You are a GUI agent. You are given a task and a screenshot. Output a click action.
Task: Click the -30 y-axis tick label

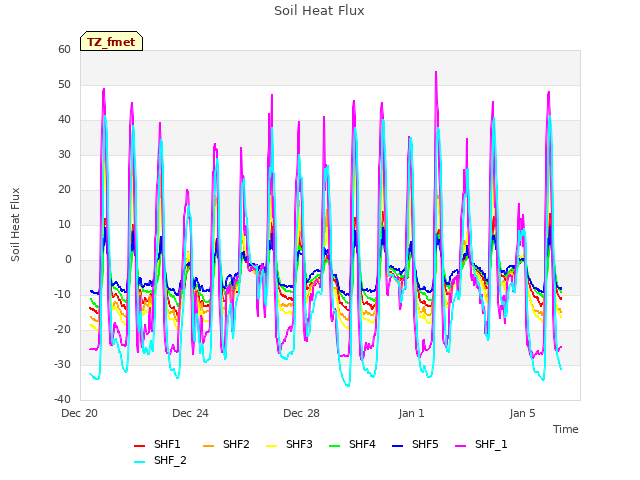tap(62, 364)
